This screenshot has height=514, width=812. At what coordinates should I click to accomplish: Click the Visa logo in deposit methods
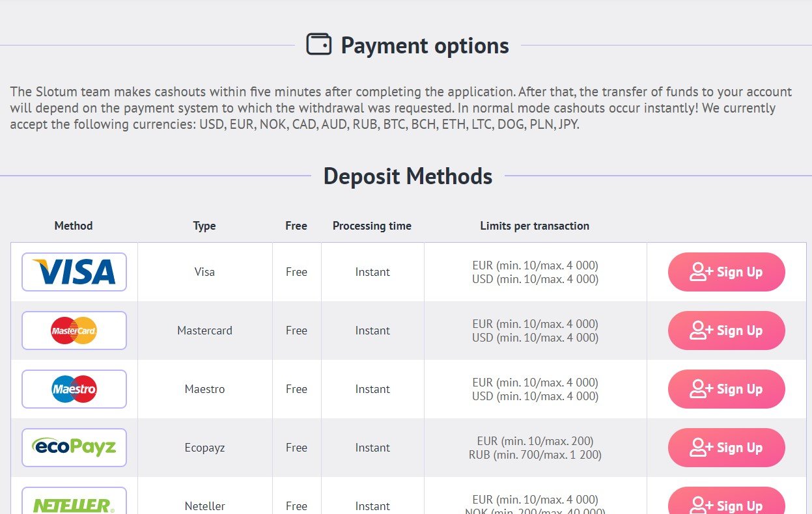tap(74, 272)
